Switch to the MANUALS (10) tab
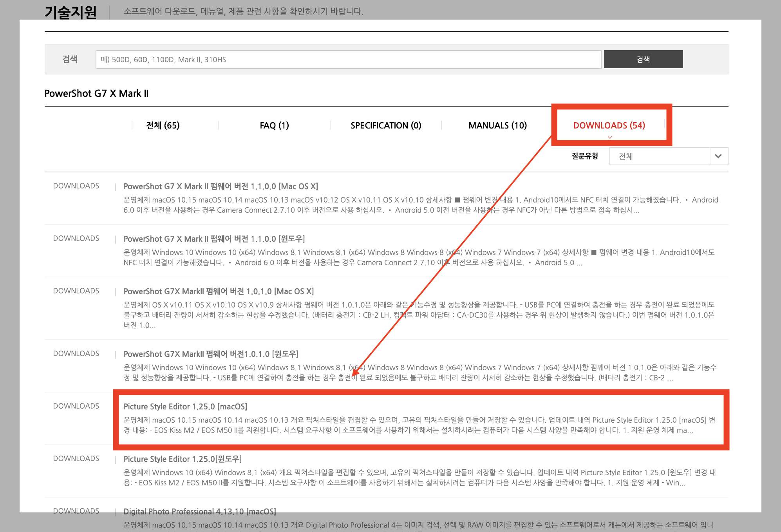Screen dimensions: 781x532 click(x=497, y=125)
